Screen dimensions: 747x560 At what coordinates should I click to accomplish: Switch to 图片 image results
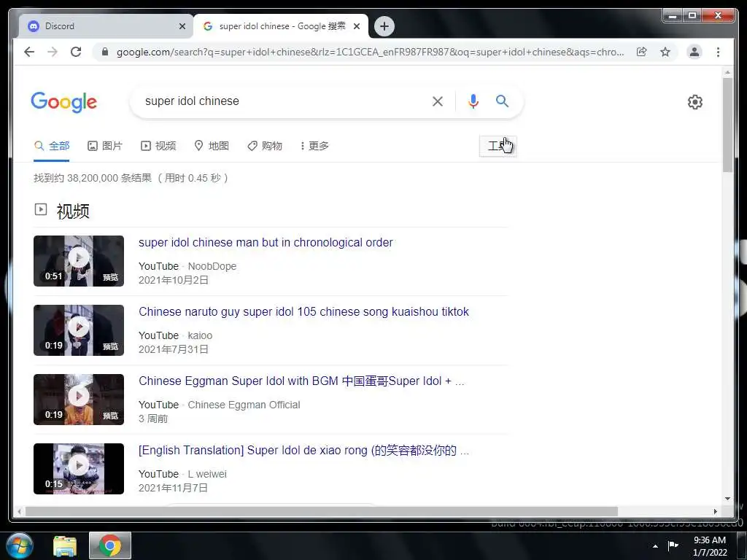tap(105, 146)
